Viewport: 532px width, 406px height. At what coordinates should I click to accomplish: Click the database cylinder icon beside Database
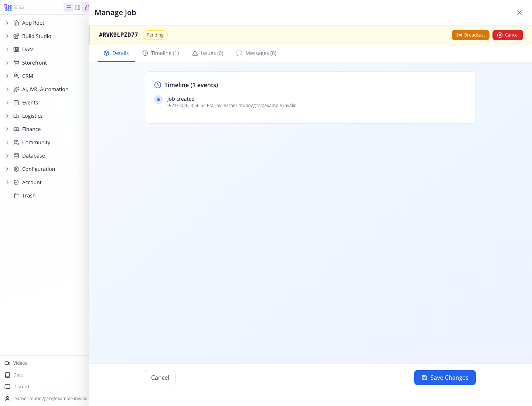click(16, 156)
